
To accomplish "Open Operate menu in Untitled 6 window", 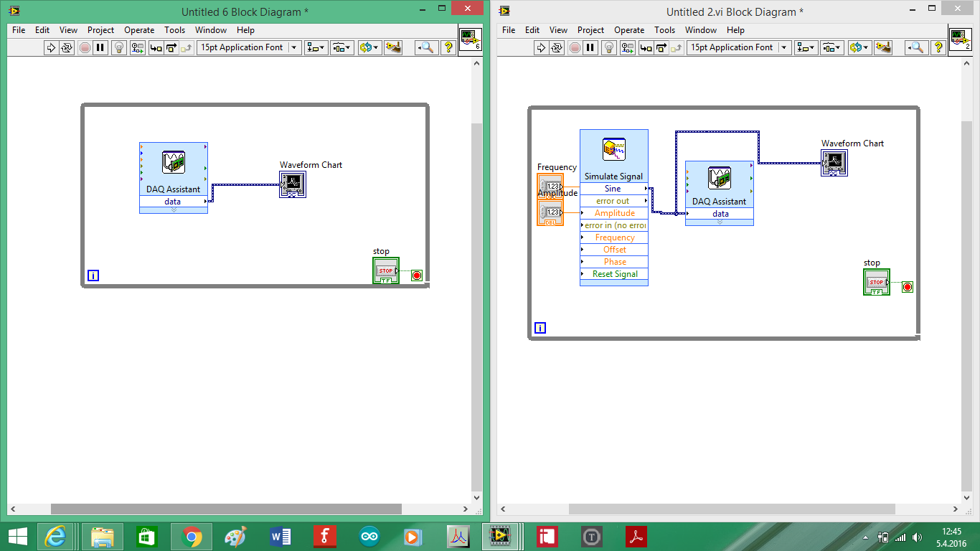I will [x=139, y=30].
